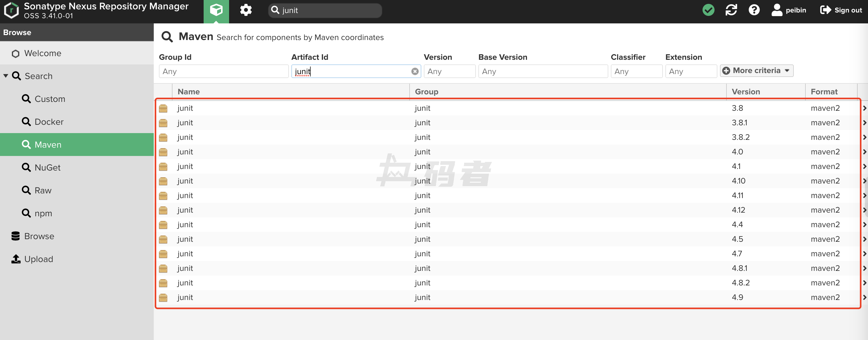Click the peibin user account icon
This screenshot has height=340, width=868.
pyautogui.click(x=777, y=10)
